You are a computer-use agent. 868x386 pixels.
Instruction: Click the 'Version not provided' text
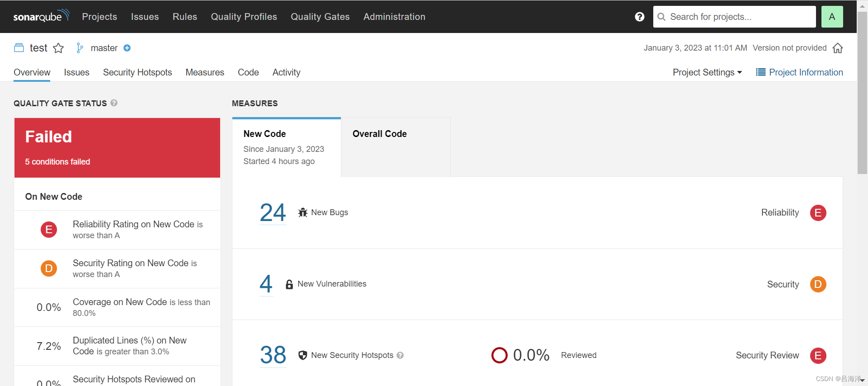point(789,48)
